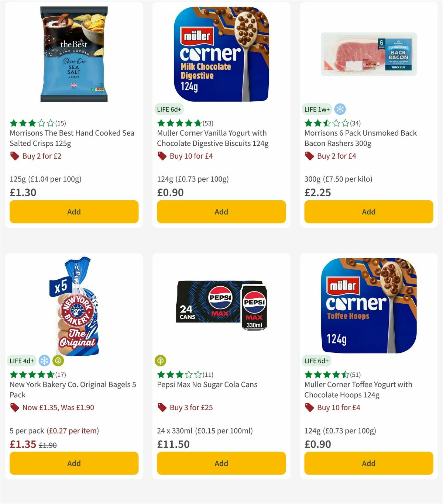Add Pepsi Max 24 cans to basket
Image resolution: width=443 pixels, height=504 pixels.
point(221,463)
